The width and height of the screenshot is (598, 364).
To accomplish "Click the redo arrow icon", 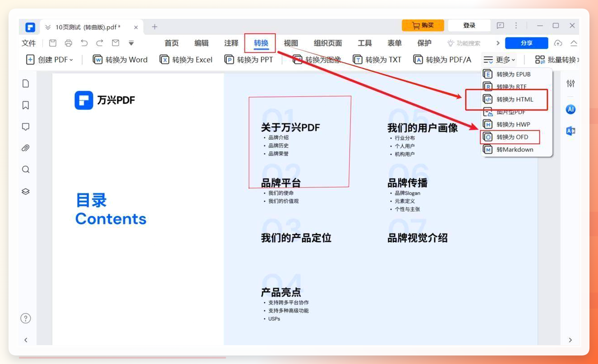I will point(100,43).
